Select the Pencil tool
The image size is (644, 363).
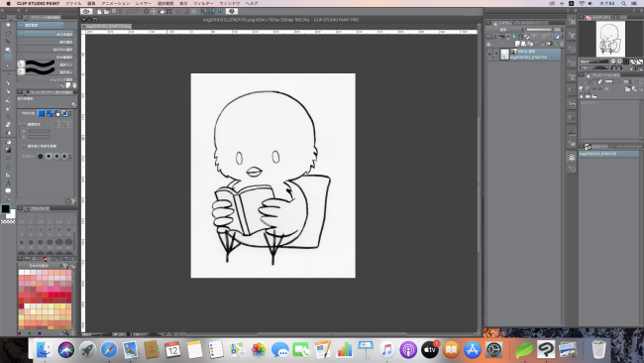(x=8, y=91)
